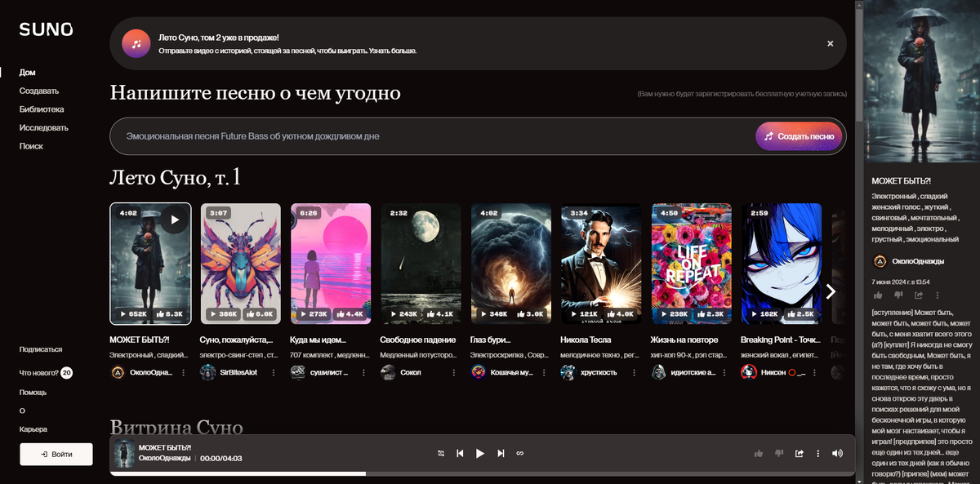This screenshot has width=980, height=484.
Task: Click идиотские а... avatar icon
Action: click(x=659, y=372)
